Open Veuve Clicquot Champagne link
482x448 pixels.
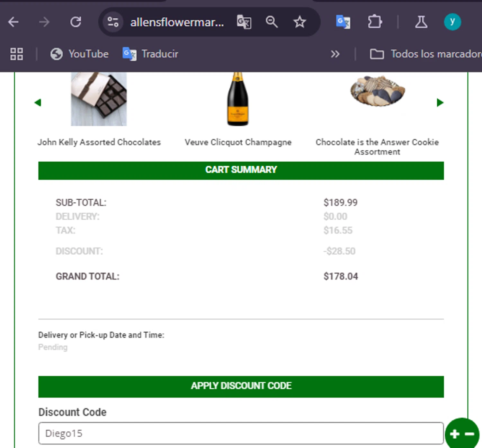tap(238, 142)
